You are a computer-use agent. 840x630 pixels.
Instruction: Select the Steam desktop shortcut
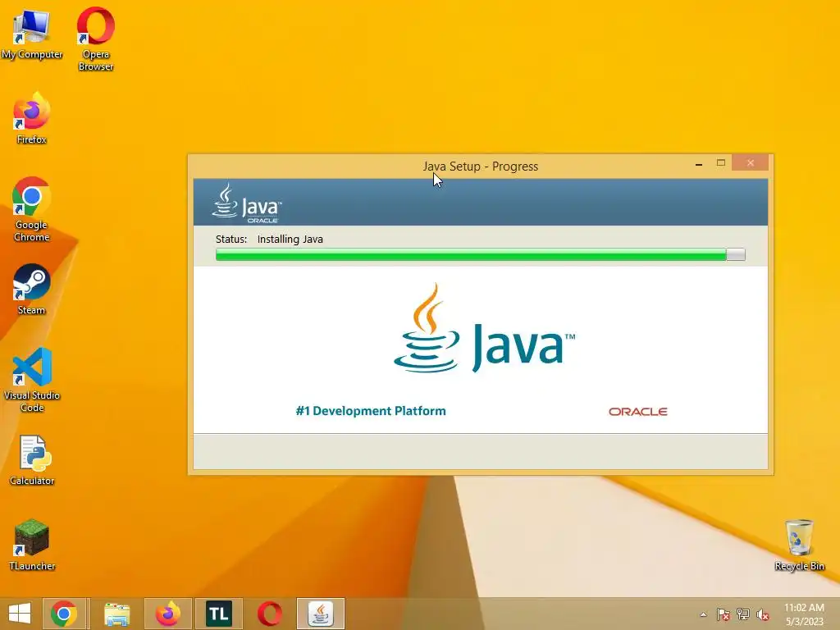(x=32, y=290)
